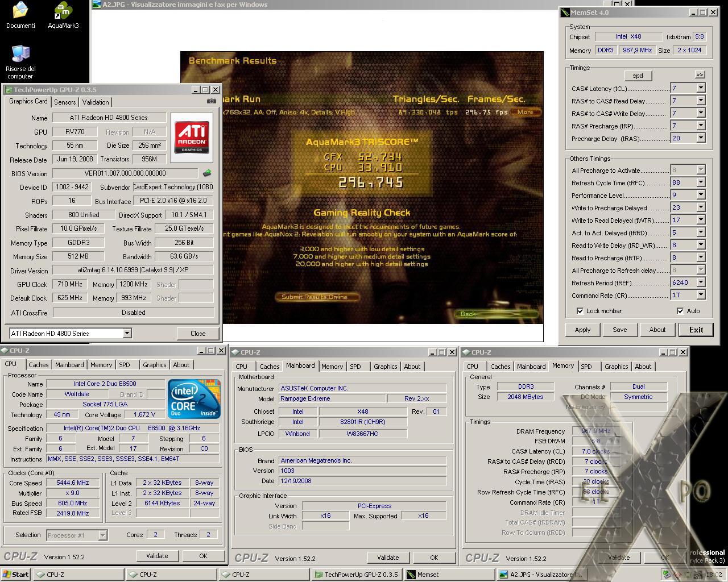Click the Exit button in MemSet
728x582 pixels.
click(696, 330)
